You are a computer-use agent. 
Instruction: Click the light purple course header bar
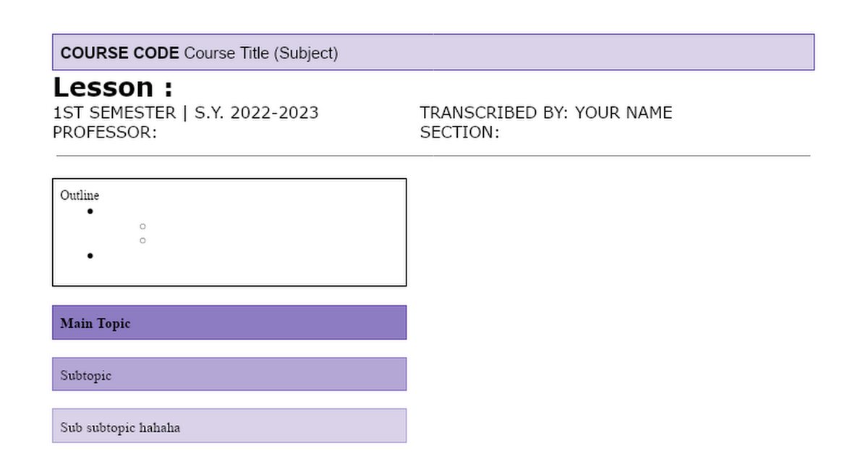coord(433,52)
